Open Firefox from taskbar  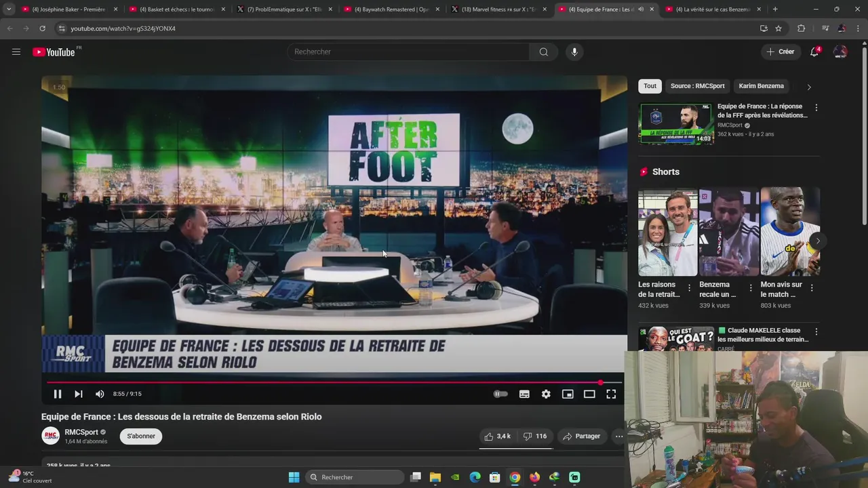534,477
